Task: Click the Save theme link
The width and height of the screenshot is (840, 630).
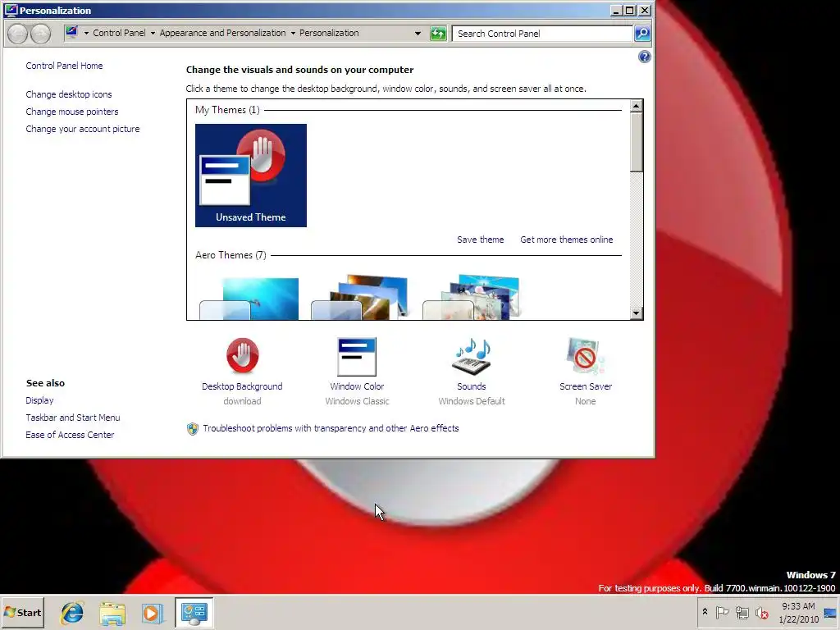Action: click(x=480, y=240)
